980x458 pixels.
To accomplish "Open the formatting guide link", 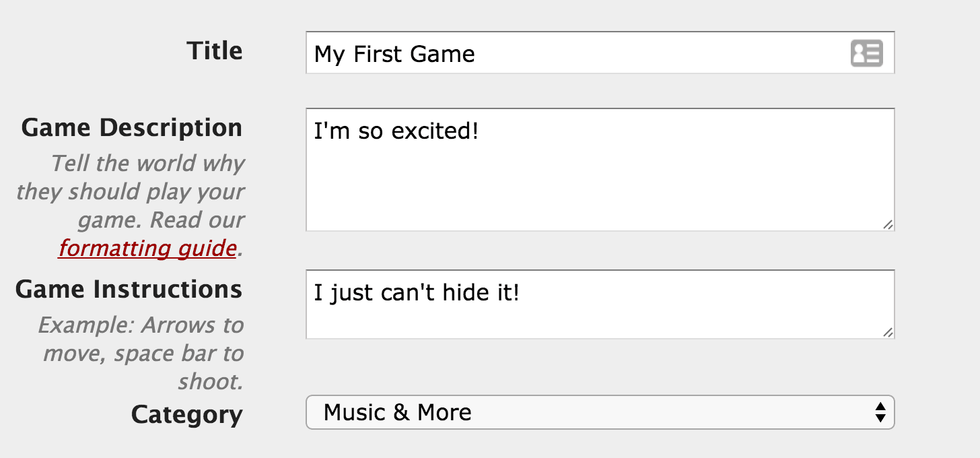I will point(147,249).
